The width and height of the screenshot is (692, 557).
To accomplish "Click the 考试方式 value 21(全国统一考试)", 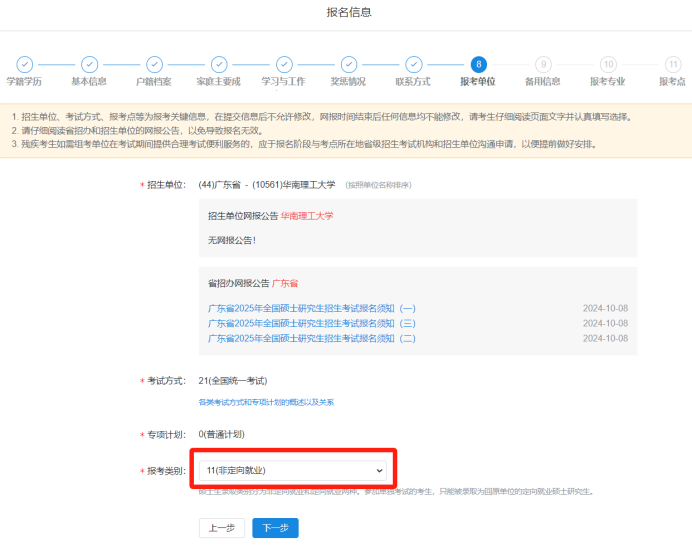I will 233,380.
